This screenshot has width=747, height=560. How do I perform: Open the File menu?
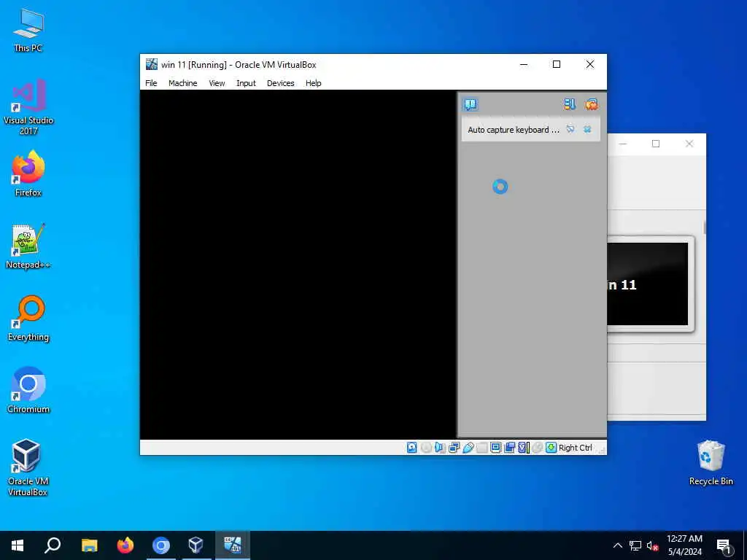[x=151, y=83]
